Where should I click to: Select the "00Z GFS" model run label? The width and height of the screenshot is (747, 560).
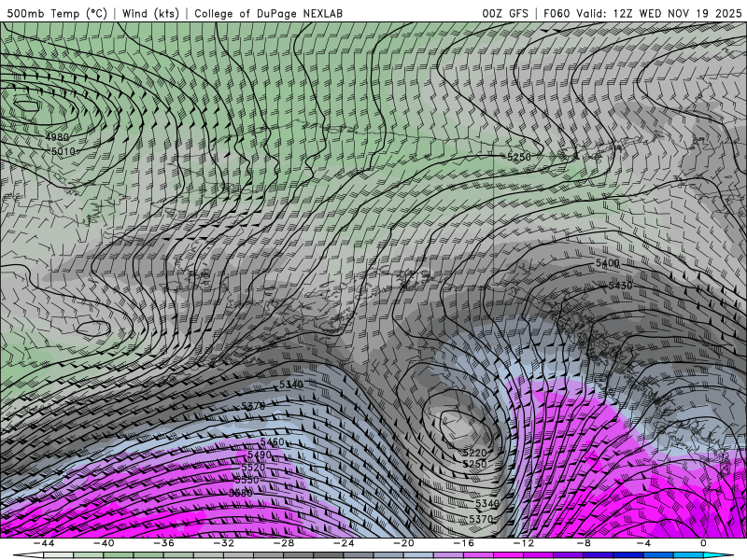505,13
